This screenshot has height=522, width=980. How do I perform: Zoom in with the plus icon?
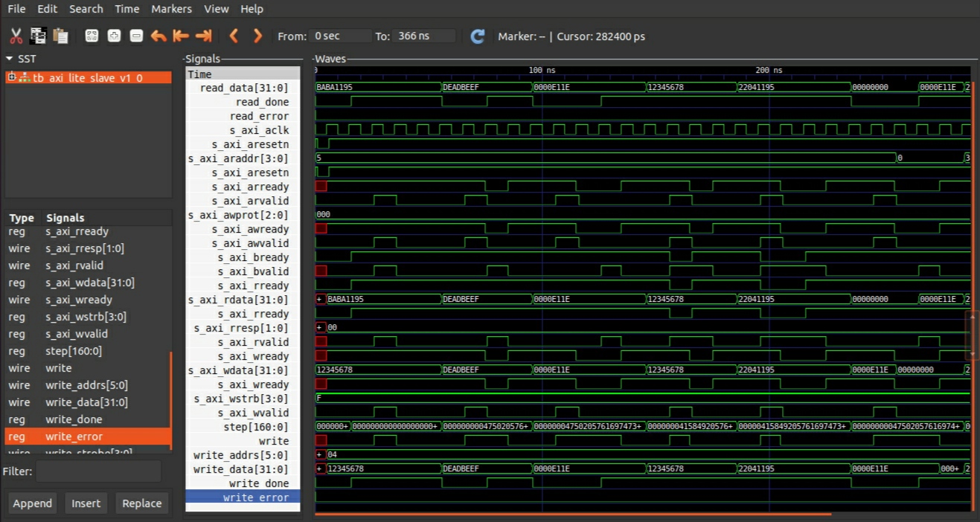[114, 36]
